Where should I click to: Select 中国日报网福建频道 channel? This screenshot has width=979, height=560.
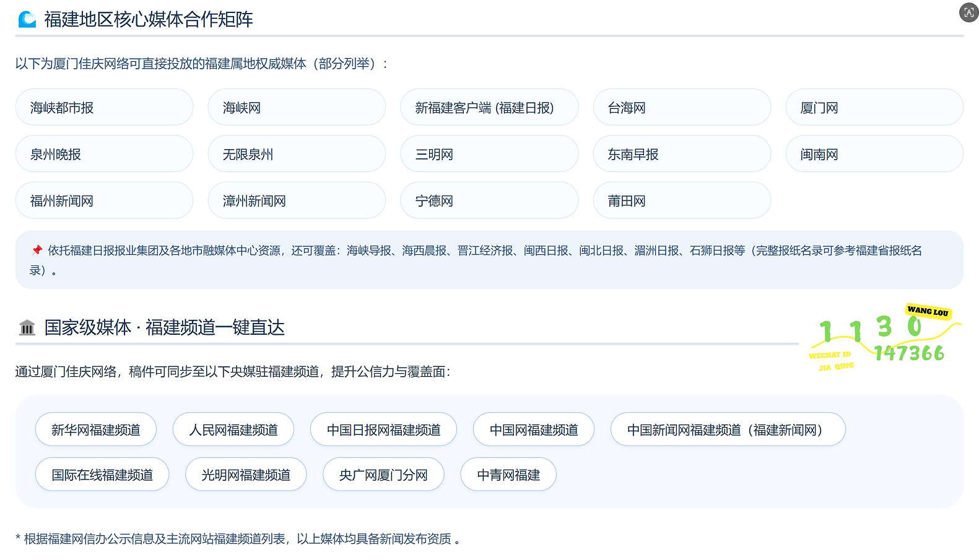(383, 429)
